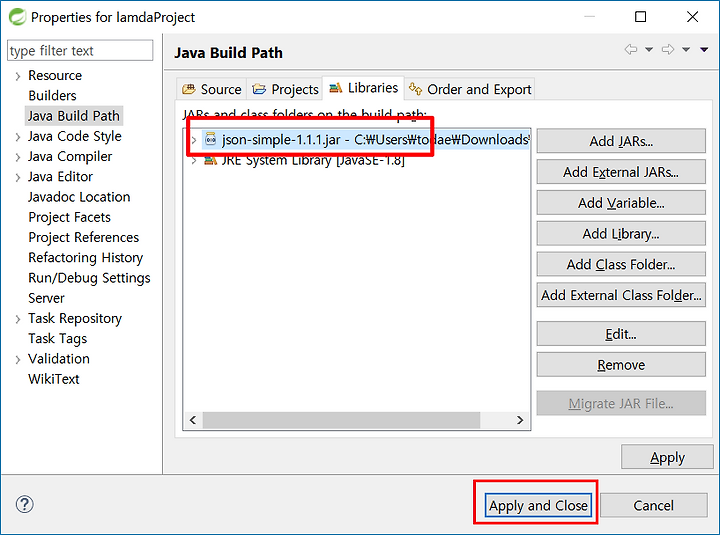Remove the selected library entry
The height and width of the screenshot is (535, 720).
pyautogui.click(x=621, y=365)
